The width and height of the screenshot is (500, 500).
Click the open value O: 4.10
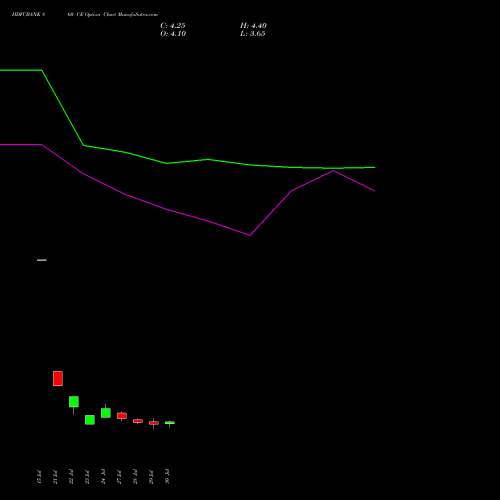(173, 34)
